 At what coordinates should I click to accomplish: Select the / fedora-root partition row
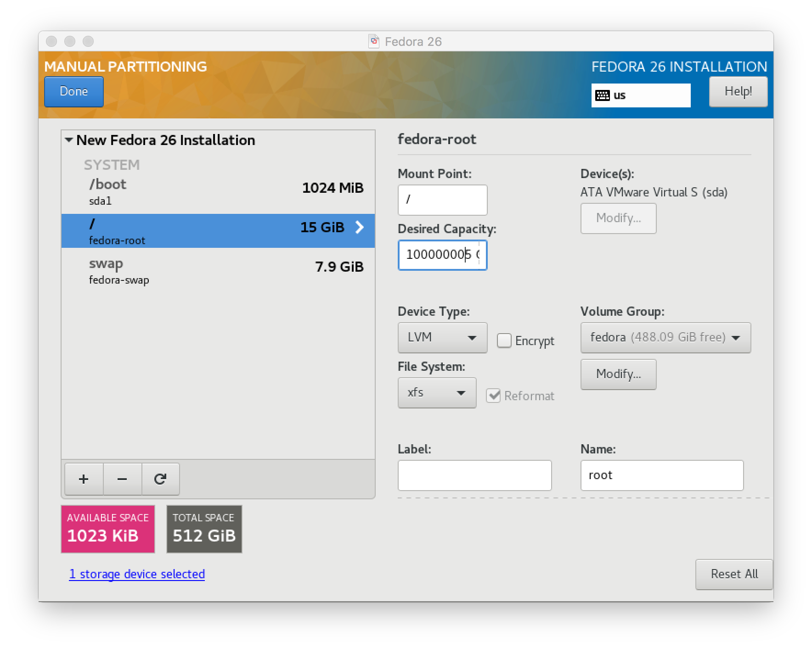218,231
